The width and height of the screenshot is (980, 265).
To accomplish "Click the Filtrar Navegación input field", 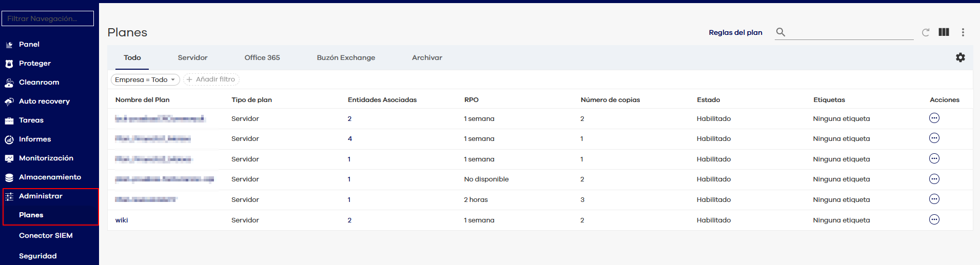I will tap(48, 18).
